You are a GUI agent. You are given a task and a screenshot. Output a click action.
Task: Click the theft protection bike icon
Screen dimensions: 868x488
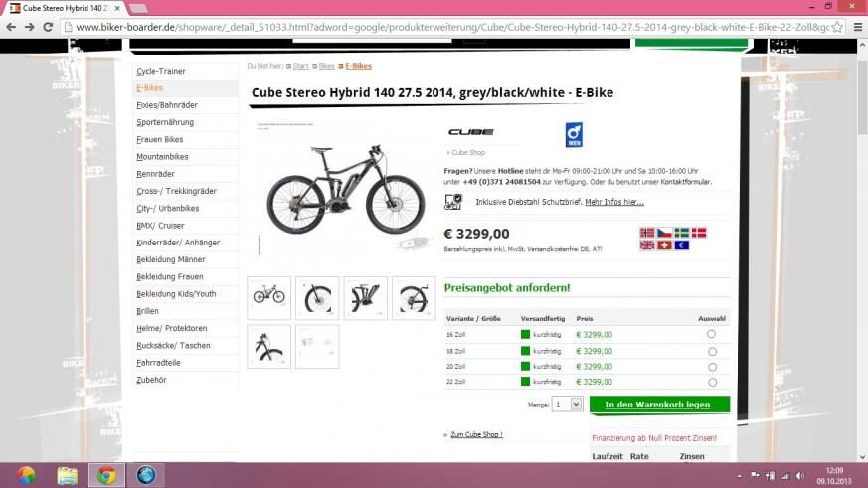pos(453,202)
